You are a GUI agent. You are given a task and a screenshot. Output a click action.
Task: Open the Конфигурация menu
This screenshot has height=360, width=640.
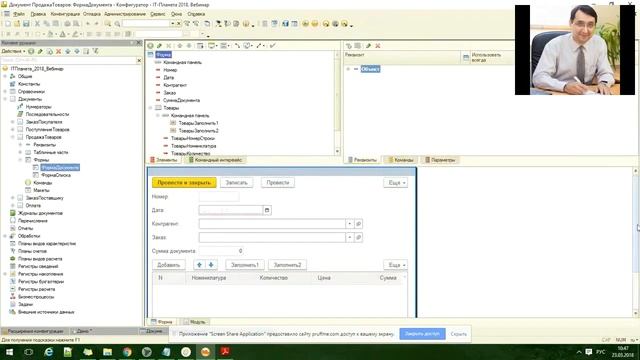click(65, 14)
